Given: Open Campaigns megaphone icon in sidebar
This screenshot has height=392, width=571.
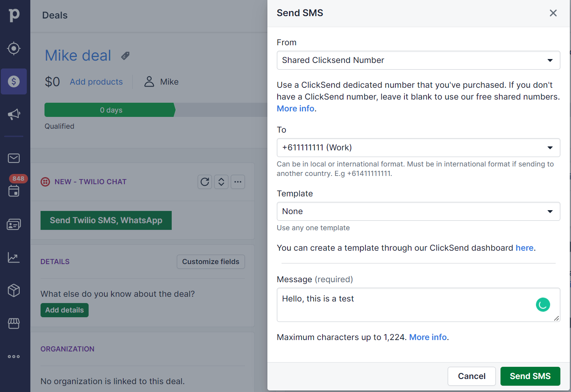Looking at the screenshot, I should pyautogui.click(x=14, y=115).
